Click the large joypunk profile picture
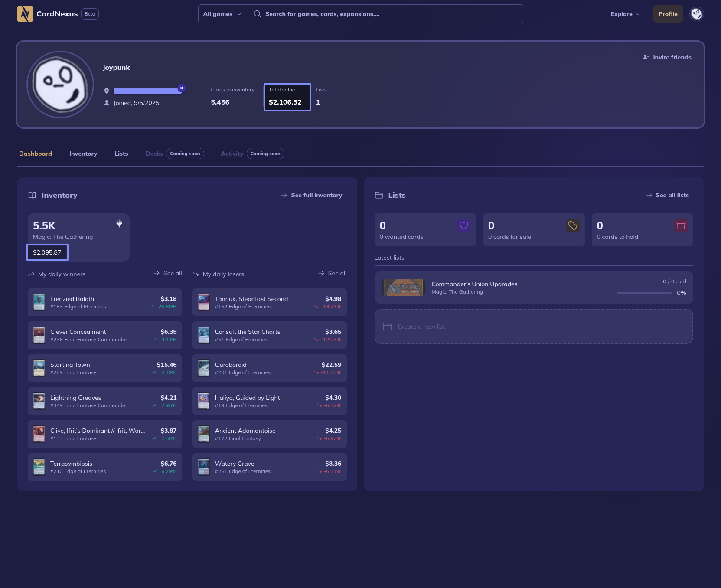 point(60,85)
